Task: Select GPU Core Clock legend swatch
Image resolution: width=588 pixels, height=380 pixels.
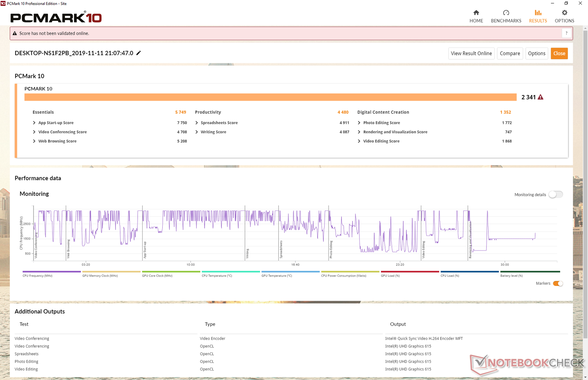Action: coord(171,271)
